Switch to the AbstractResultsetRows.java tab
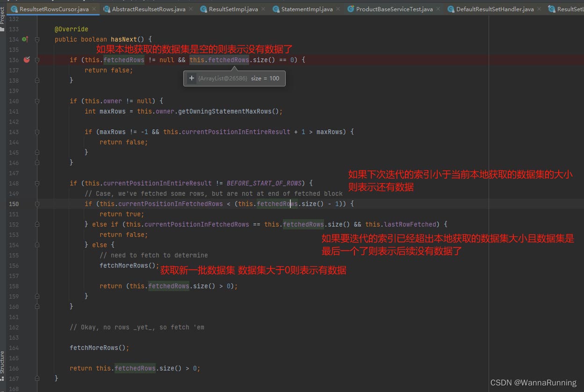584x392 pixels. click(148, 9)
